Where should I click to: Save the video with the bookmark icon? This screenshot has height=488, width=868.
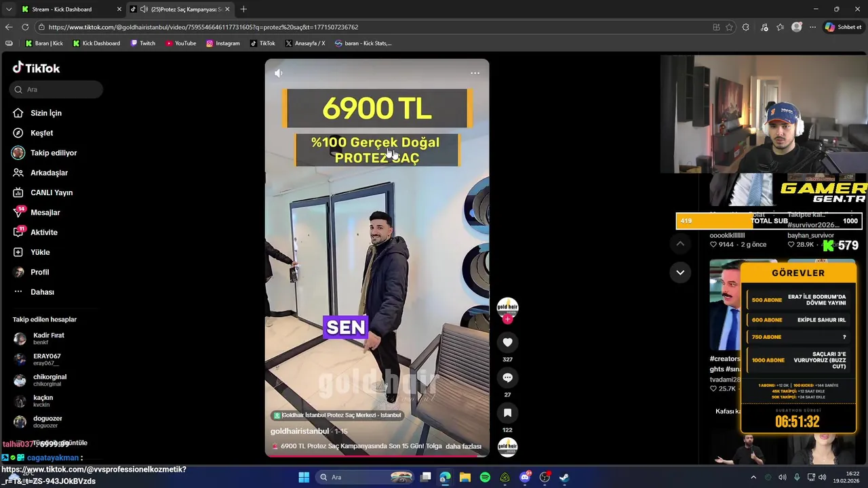(x=507, y=413)
